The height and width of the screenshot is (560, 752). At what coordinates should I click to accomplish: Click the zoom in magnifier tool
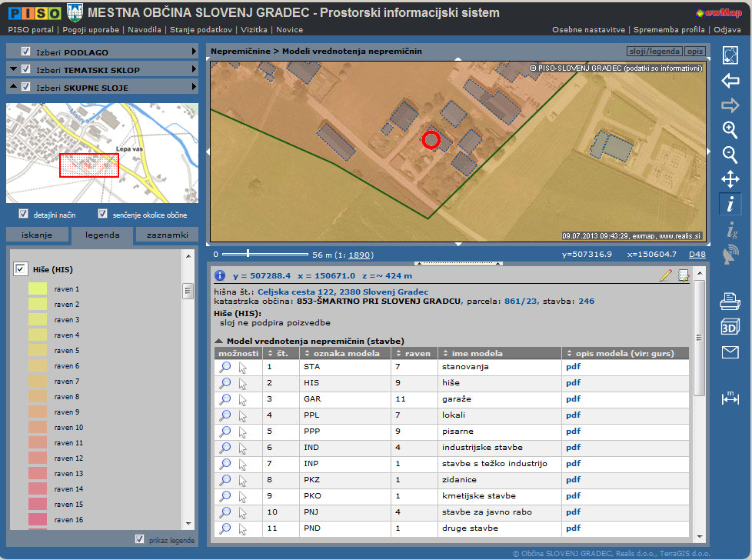[730, 129]
